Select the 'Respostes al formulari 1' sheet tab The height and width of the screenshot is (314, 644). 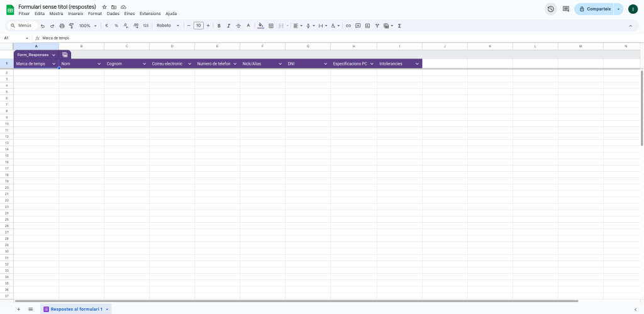click(x=75, y=309)
